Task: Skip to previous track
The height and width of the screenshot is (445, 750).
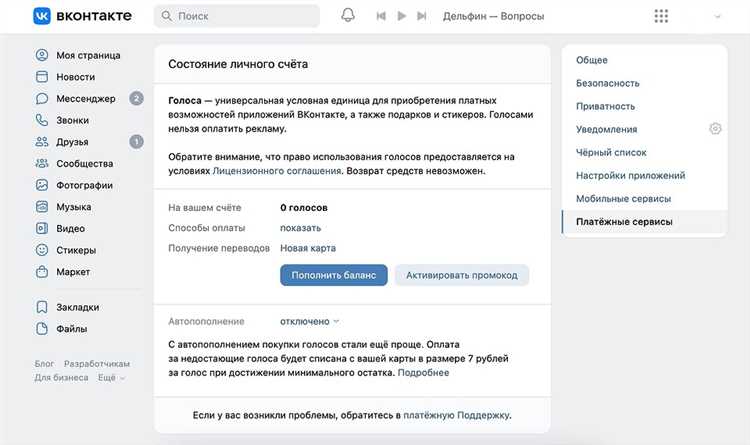Action: [381, 16]
